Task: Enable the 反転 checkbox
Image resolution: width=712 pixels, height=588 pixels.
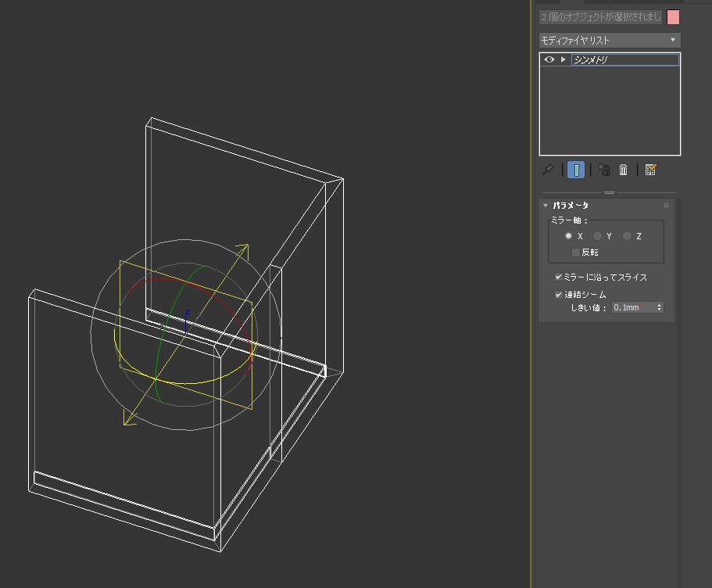Action: click(x=576, y=253)
